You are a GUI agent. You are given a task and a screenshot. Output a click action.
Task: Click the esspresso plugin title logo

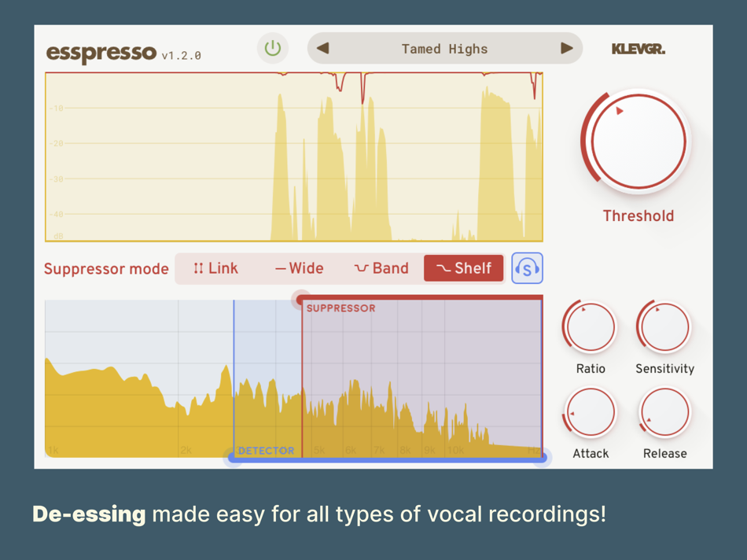[101, 53]
